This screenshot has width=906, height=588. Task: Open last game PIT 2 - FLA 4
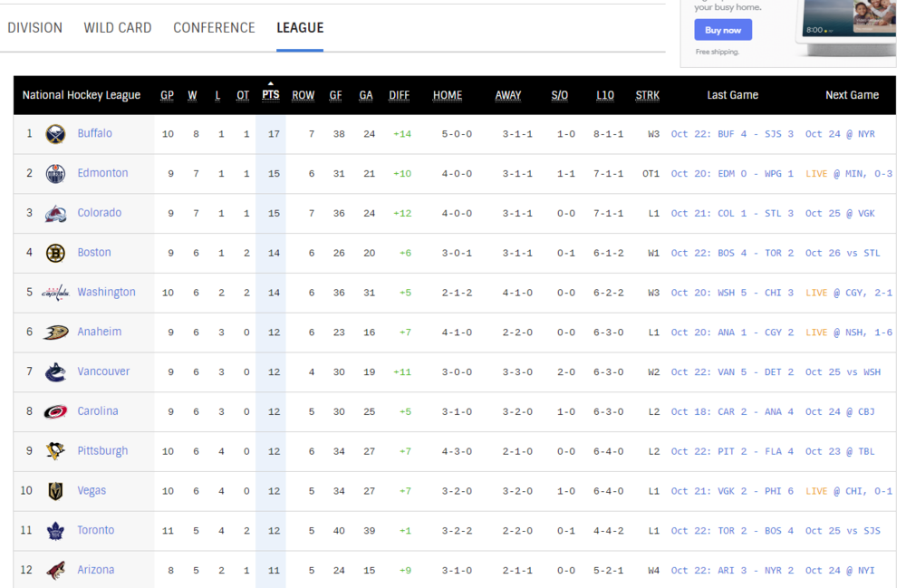point(732,452)
